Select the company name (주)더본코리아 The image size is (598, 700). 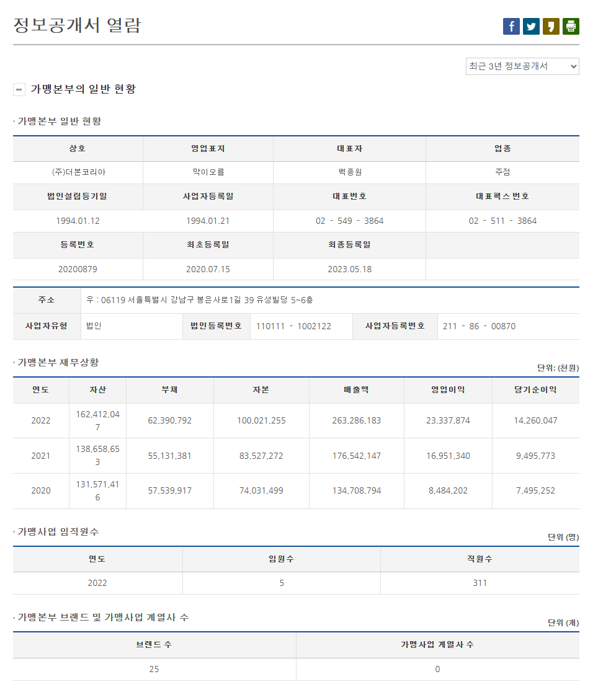pos(77,172)
